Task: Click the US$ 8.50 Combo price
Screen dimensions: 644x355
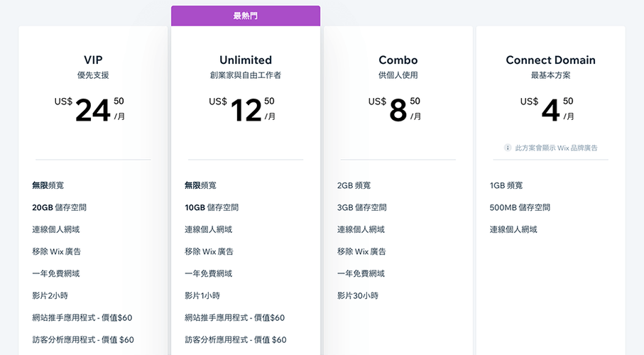Action: pyautogui.click(x=395, y=109)
